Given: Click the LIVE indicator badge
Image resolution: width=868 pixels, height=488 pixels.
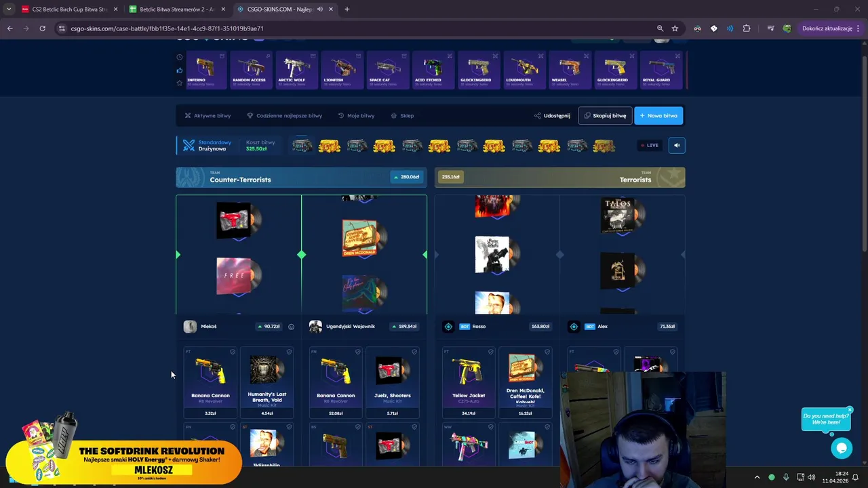Looking at the screenshot, I should (x=649, y=145).
